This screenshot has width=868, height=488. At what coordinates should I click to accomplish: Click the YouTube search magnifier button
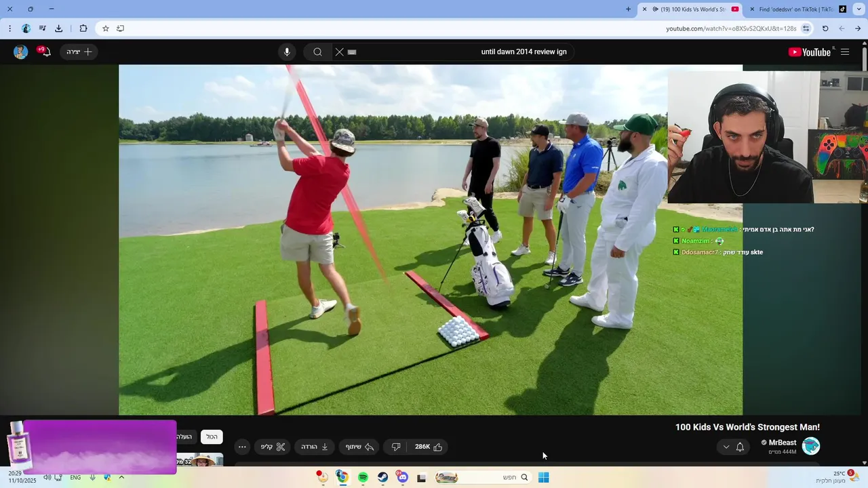coord(317,52)
